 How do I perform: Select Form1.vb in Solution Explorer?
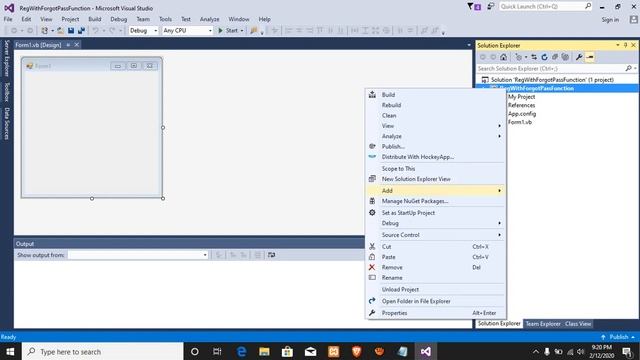tap(520, 122)
